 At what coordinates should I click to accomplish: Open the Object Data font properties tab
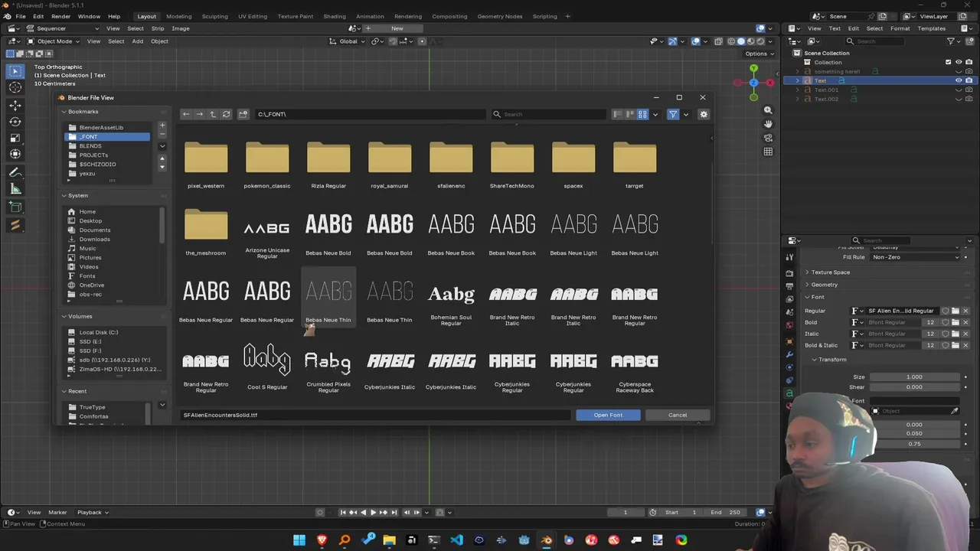point(789,393)
